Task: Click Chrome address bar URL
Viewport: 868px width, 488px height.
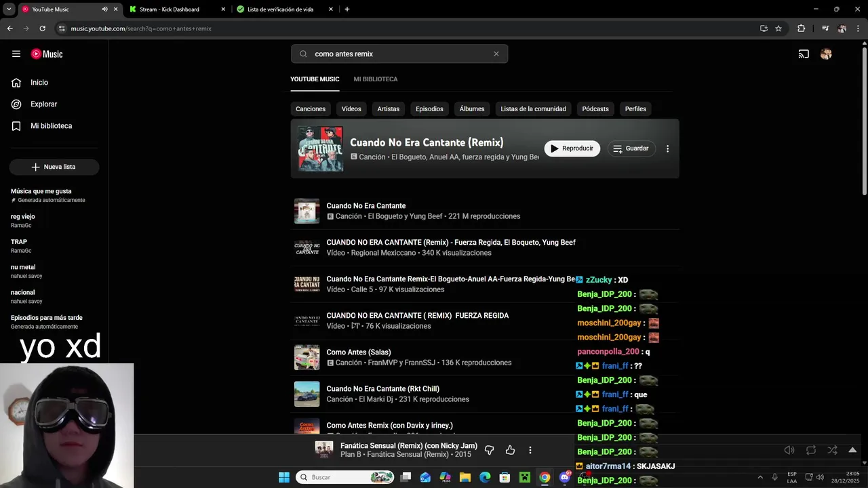Action: 141,28
